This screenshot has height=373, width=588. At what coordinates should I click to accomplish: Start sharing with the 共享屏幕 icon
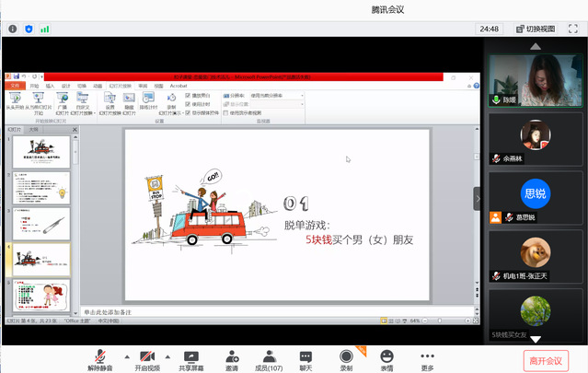click(191, 355)
